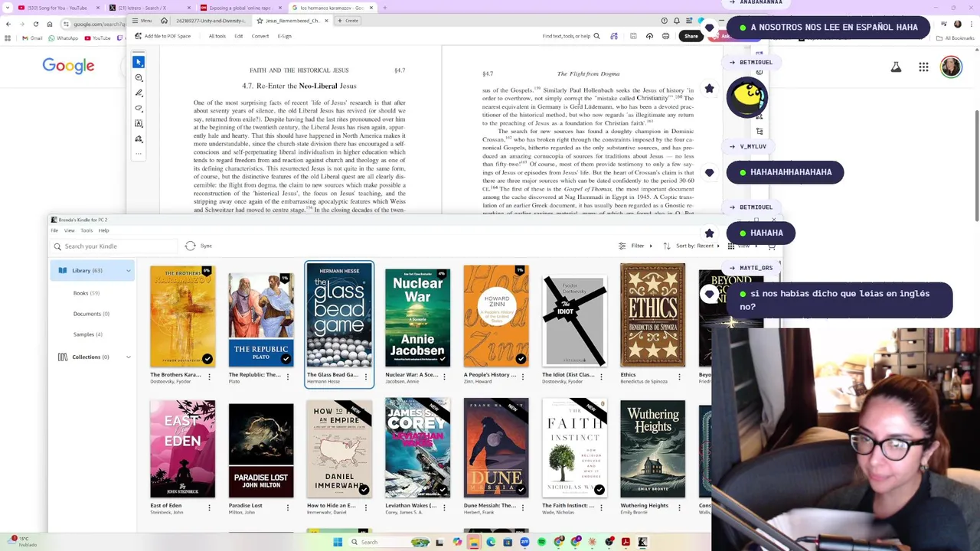Image resolution: width=980 pixels, height=551 pixels.
Task: Open options menu for The Brothers Karamazov
Action: tap(209, 377)
